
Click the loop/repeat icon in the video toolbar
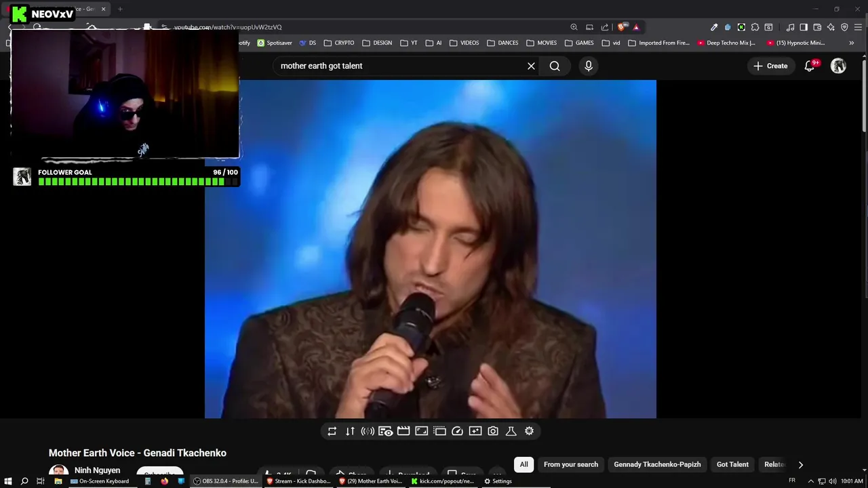(332, 431)
